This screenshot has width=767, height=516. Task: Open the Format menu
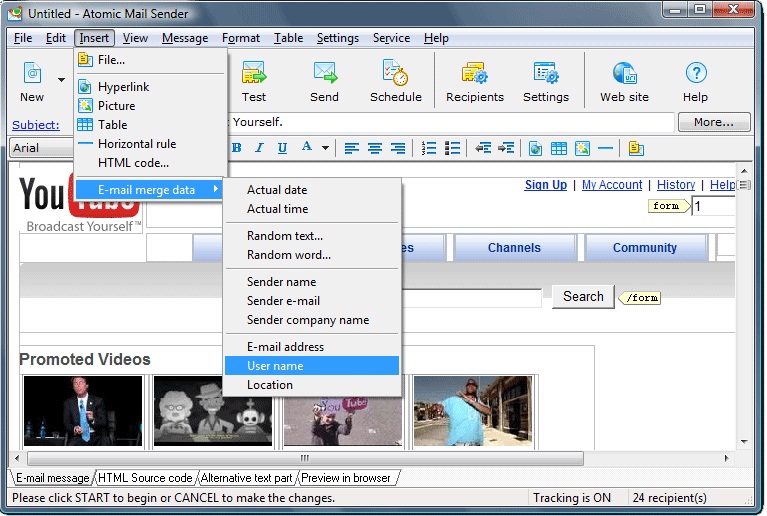click(x=241, y=38)
